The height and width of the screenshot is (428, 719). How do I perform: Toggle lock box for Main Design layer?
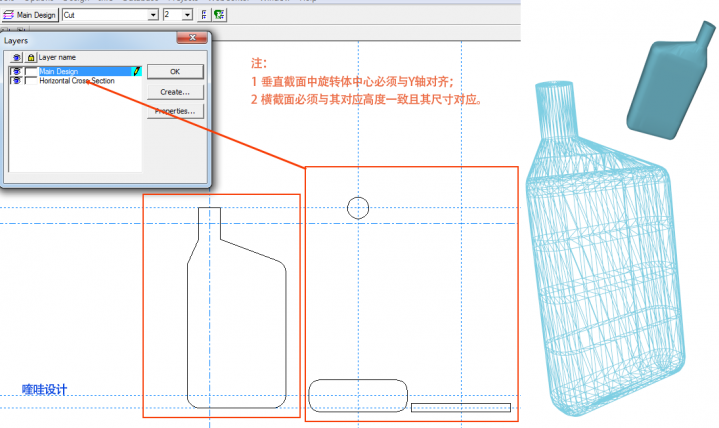coord(31,72)
